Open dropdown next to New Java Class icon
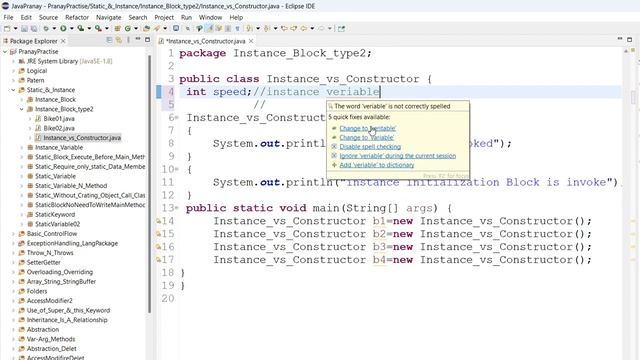 (x=136, y=29)
